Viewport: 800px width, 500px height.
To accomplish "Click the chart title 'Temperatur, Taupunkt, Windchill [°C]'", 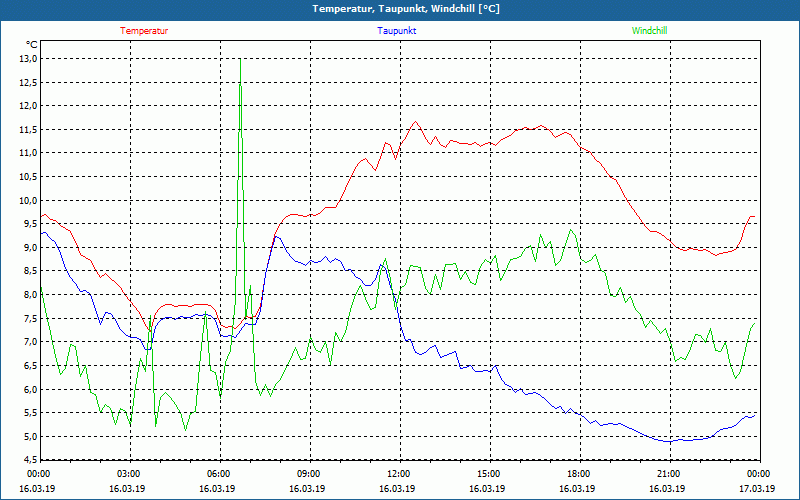I will point(406,9).
